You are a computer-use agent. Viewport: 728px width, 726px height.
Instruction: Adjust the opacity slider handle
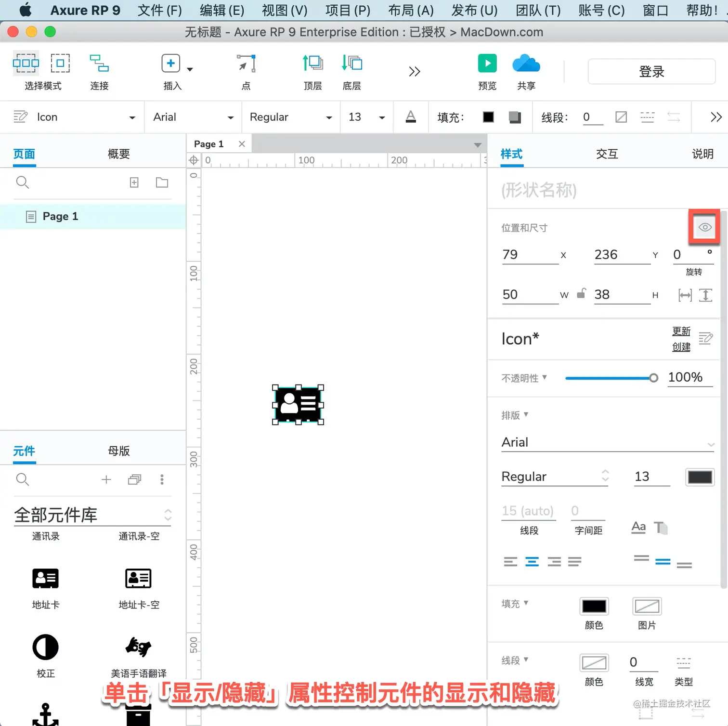(x=653, y=378)
